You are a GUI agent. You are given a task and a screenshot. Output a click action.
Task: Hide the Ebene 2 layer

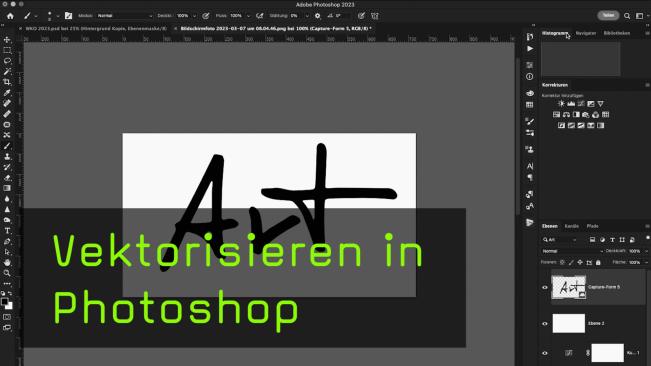pyautogui.click(x=545, y=324)
